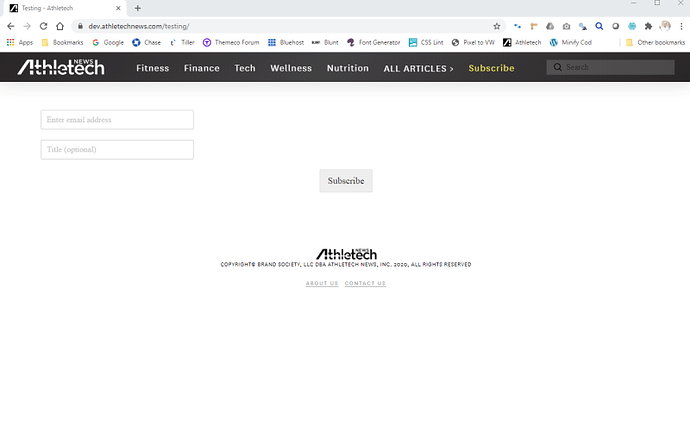Open the Wellness nav item
The image size is (690, 432).
pos(291,68)
